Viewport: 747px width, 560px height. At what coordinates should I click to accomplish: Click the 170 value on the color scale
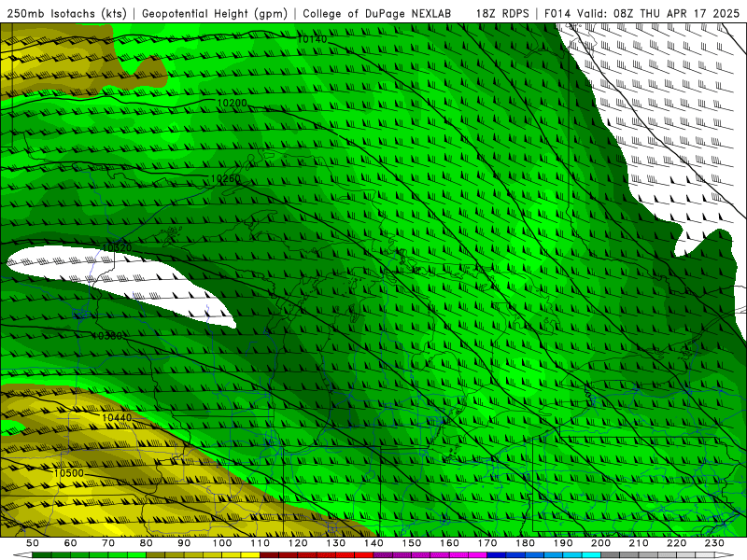(x=487, y=543)
